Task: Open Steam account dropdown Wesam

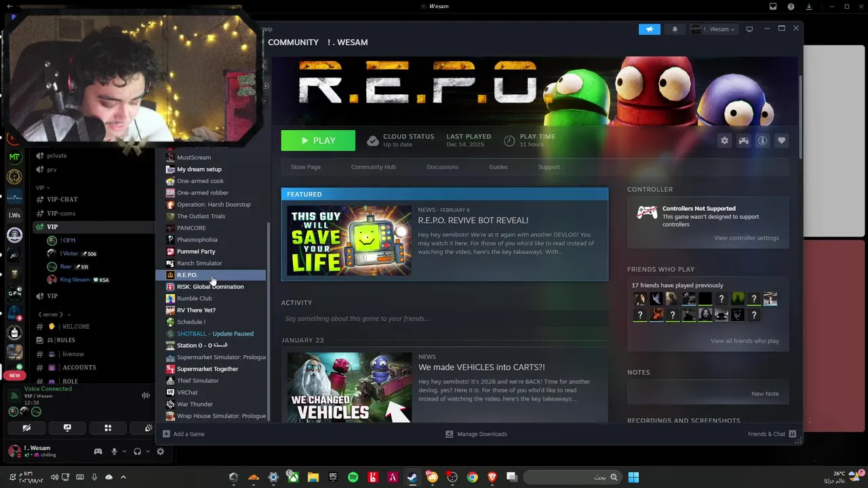Action: [x=713, y=29]
